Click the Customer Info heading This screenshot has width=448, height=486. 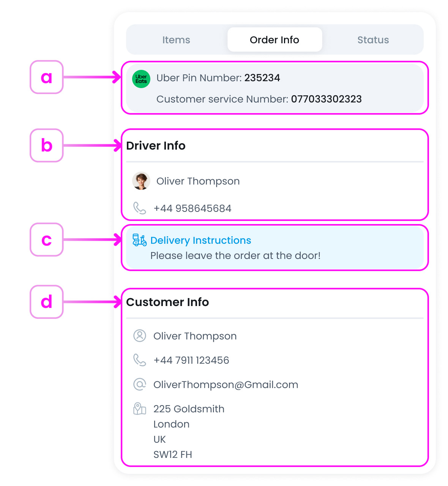(167, 302)
